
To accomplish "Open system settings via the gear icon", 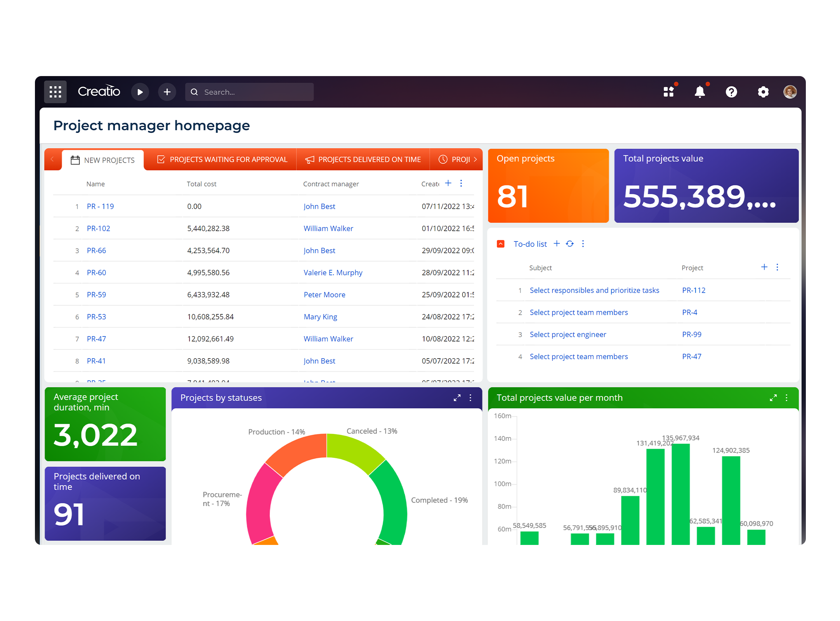I will [x=763, y=92].
